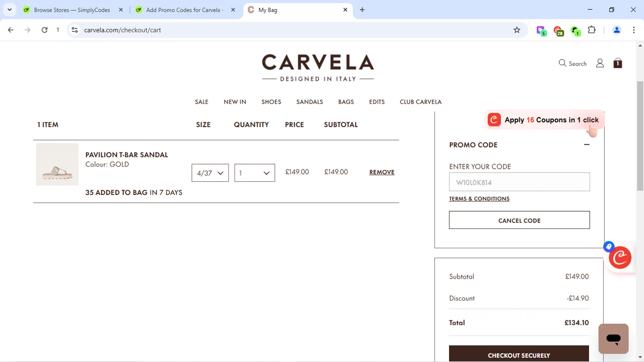Open the quantity dropdown
Viewport: 644px width, 362px height.
(255, 173)
